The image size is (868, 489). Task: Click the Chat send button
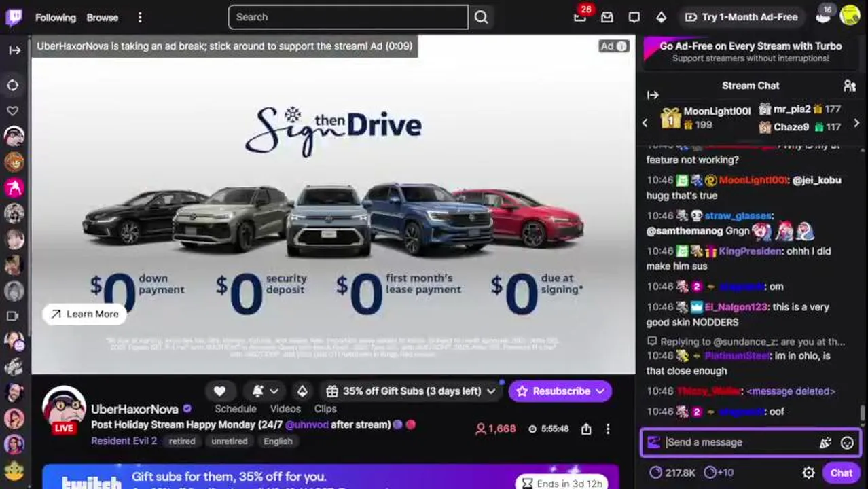click(842, 473)
